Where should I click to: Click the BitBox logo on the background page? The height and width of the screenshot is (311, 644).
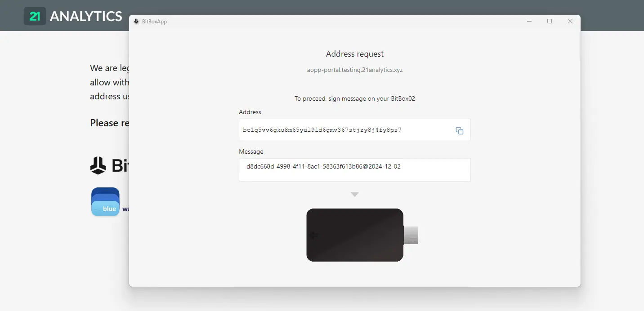click(98, 166)
